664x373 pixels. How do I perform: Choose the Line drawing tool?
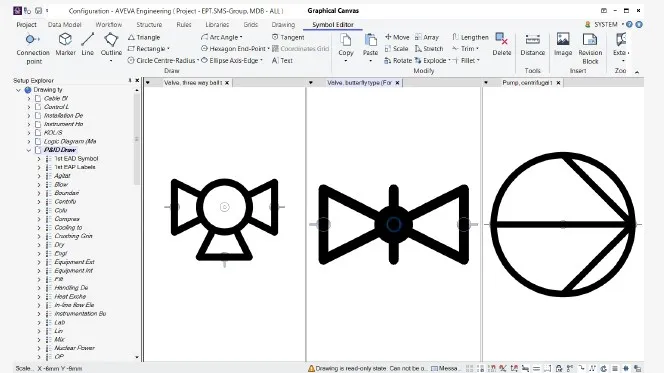coord(88,44)
